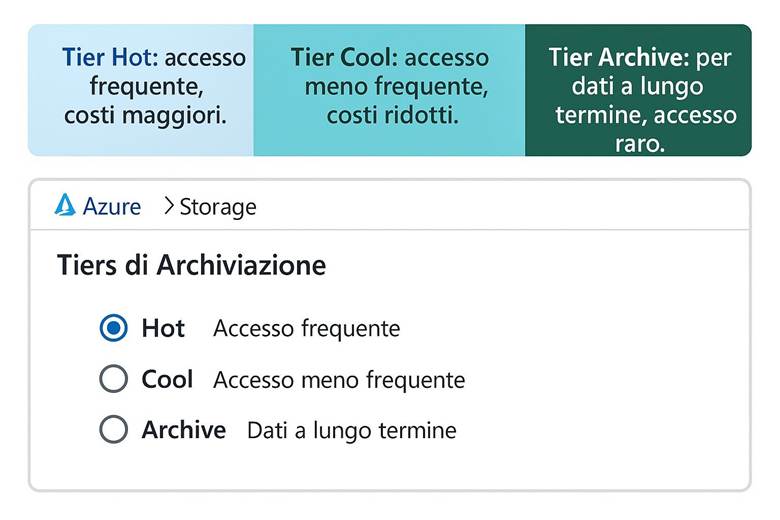The height and width of the screenshot is (520, 780).
Task: Select the dark green Tier Archive banner
Action: [x=638, y=90]
